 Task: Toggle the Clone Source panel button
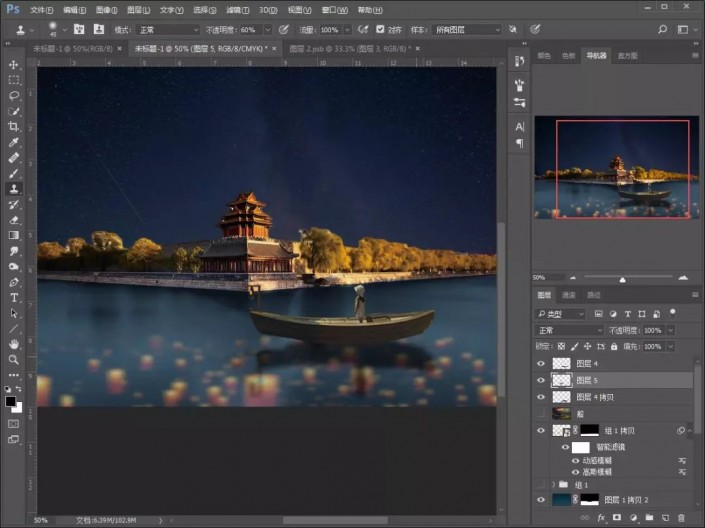pos(98,30)
